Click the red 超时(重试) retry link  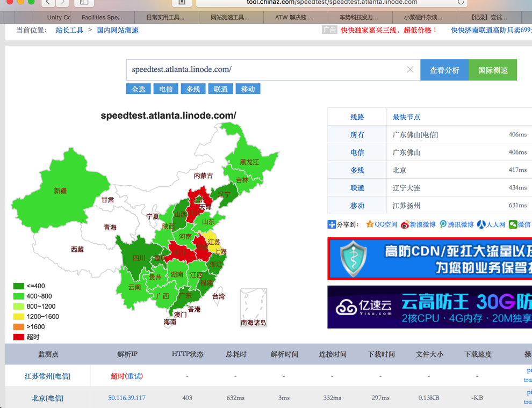click(127, 376)
